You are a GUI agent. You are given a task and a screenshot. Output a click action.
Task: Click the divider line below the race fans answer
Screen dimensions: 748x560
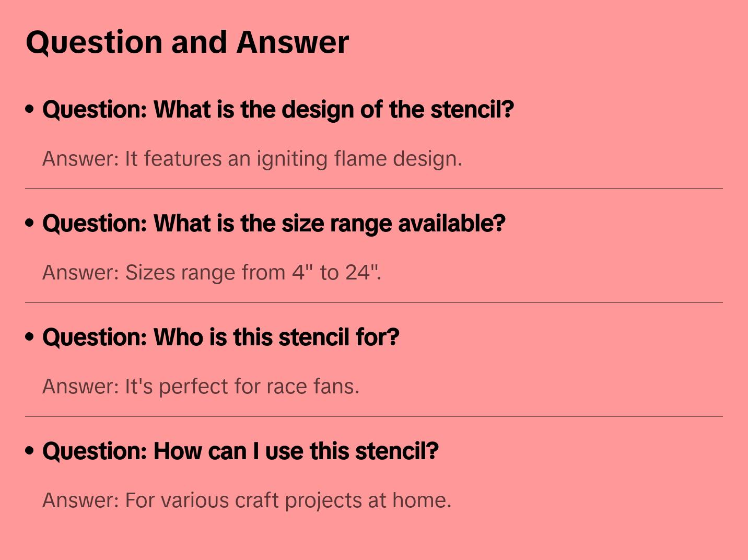click(x=374, y=416)
